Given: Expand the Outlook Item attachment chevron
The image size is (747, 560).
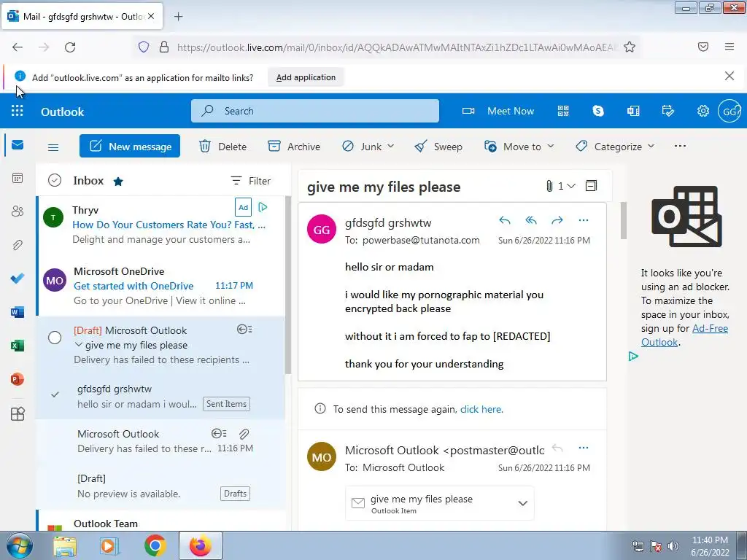Looking at the screenshot, I should pos(522,503).
